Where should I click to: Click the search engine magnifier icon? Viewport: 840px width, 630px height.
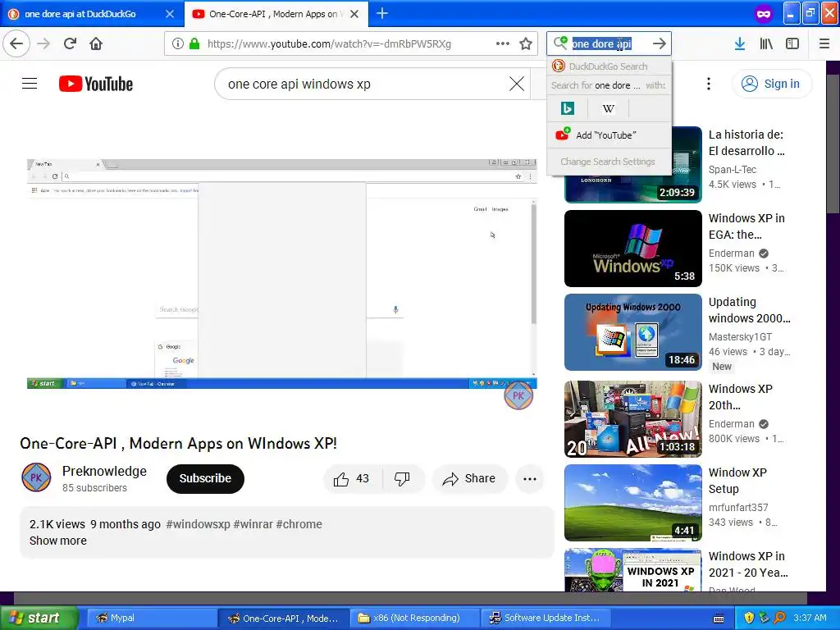[559, 43]
